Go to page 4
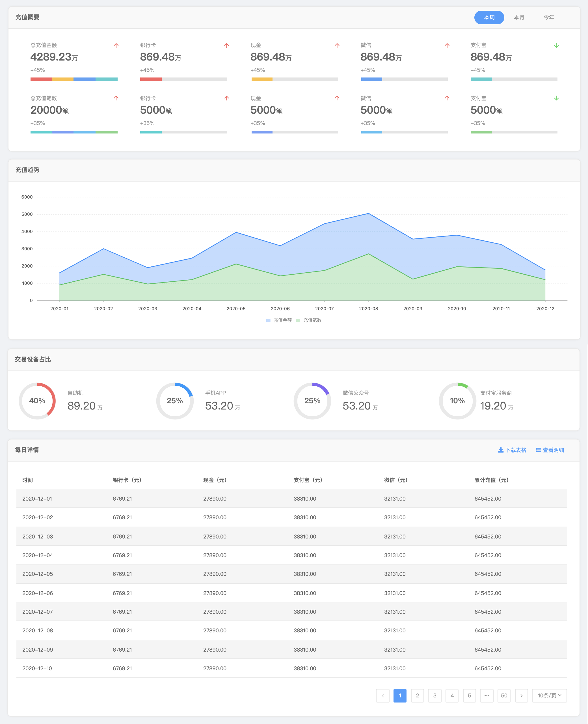The image size is (588, 724). 452,695
